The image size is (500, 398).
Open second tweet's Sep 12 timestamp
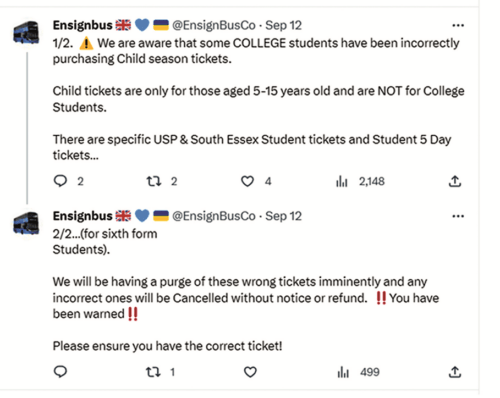pyautogui.click(x=283, y=216)
